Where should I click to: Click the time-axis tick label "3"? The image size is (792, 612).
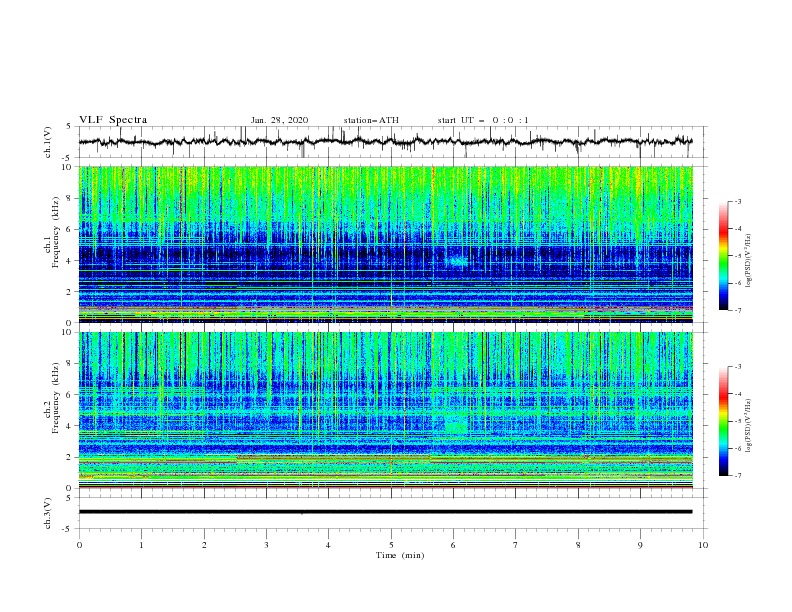point(266,545)
